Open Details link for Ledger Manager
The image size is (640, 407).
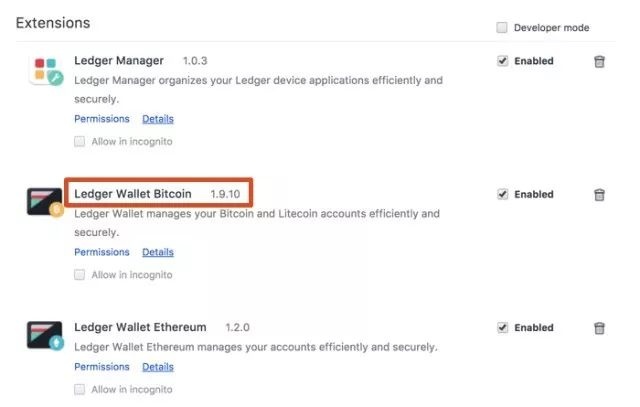point(158,119)
